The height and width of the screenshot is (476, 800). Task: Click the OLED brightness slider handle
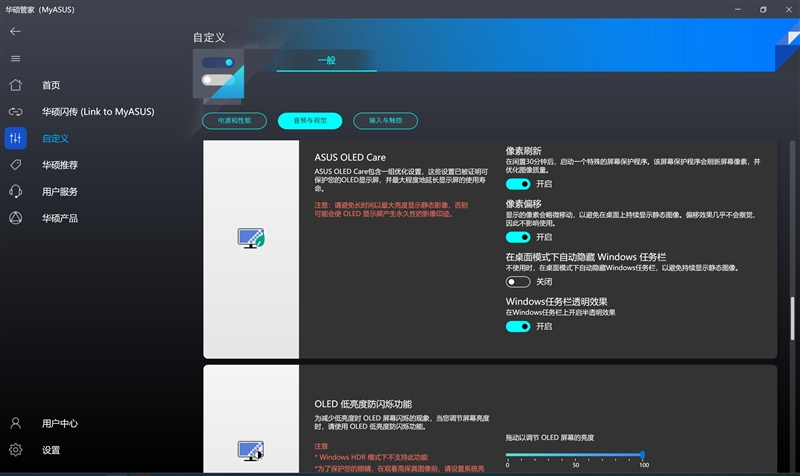click(x=642, y=455)
